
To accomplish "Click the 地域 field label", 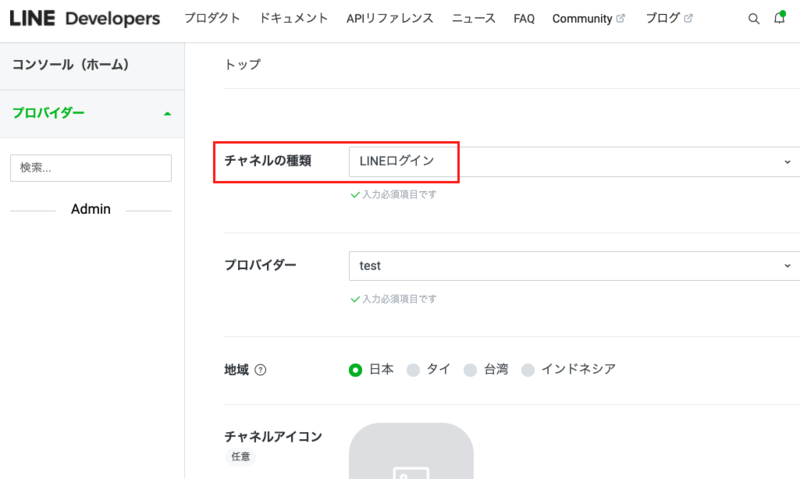I will click(x=236, y=370).
